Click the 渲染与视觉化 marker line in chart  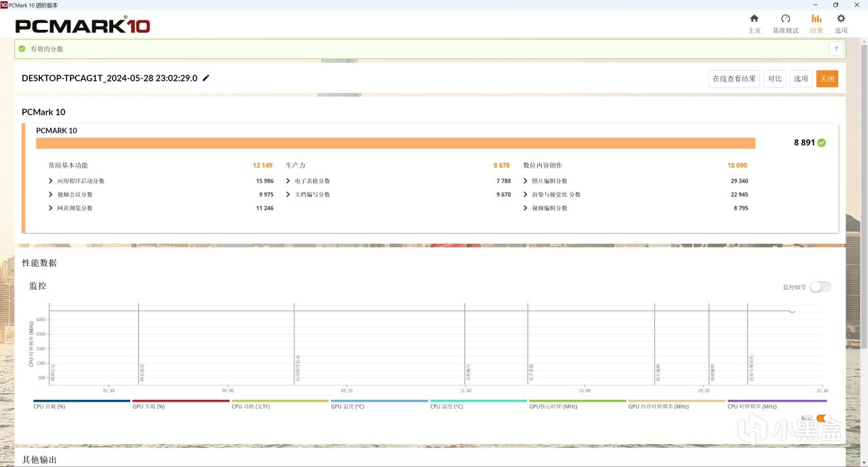[747, 343]
